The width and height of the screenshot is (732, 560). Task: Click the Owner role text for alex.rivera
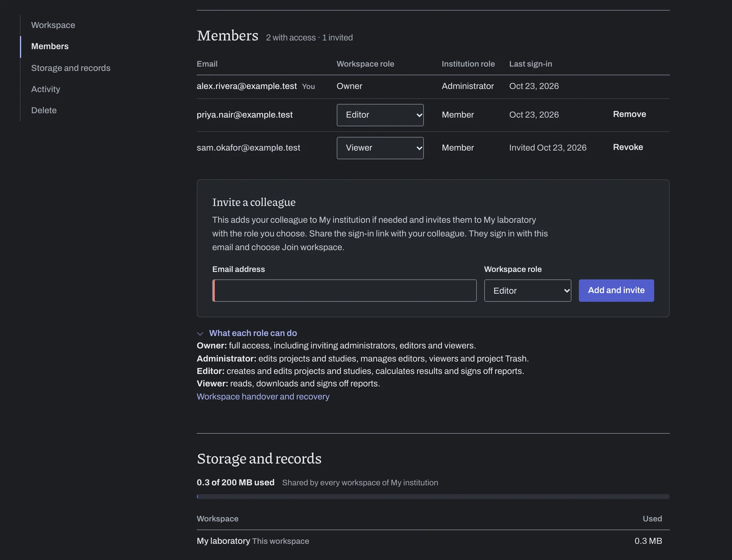(x=349, y=86)
